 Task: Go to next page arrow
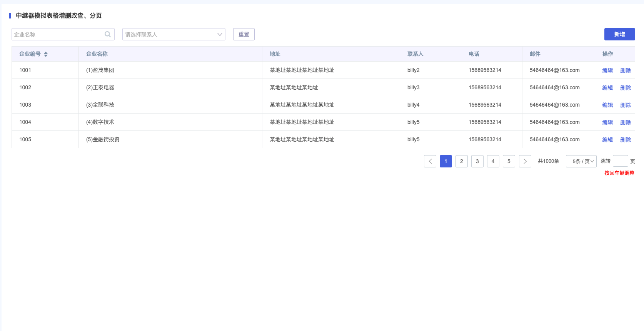pos(525,161)
